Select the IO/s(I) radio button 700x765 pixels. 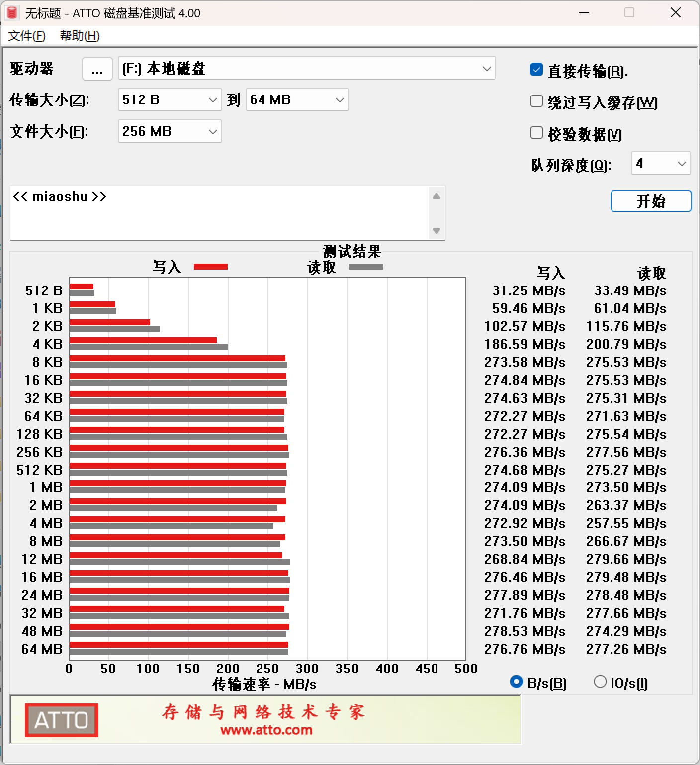point(600,682)
